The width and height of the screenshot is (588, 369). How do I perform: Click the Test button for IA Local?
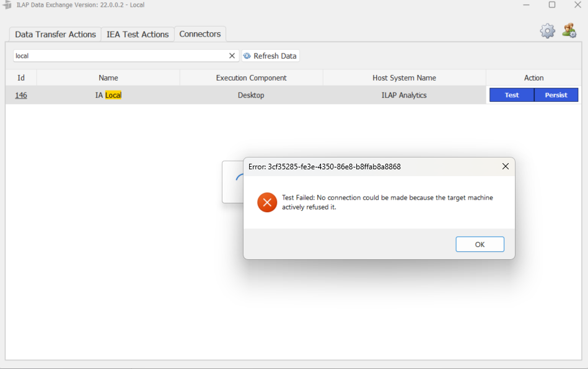click(511, 95)
